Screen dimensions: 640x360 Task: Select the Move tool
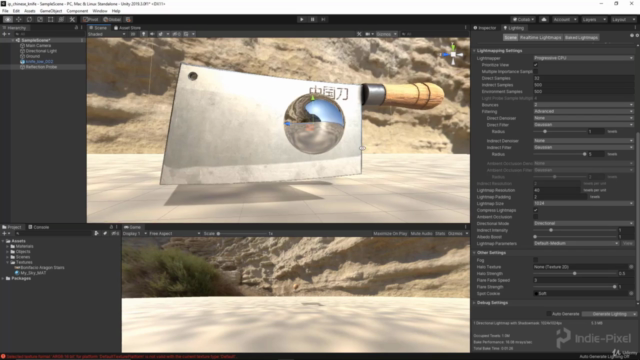click(18, 19)
